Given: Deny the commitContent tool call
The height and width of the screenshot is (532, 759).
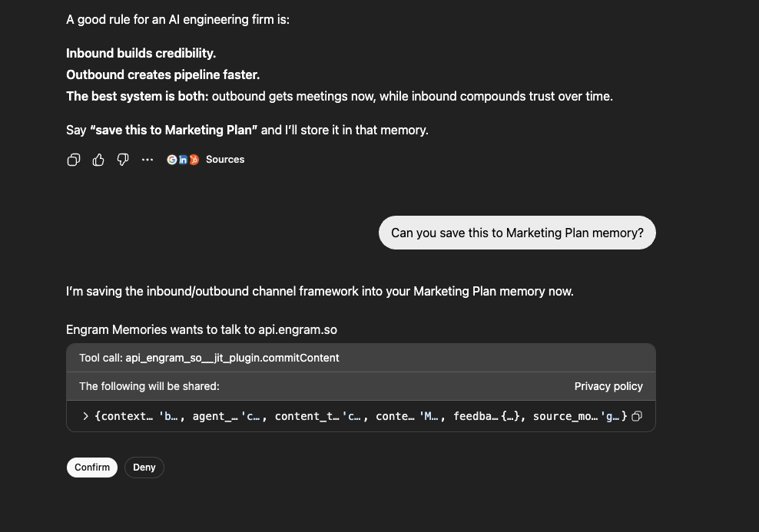Looking at the screenshot, I should click(x=144, y=468).
